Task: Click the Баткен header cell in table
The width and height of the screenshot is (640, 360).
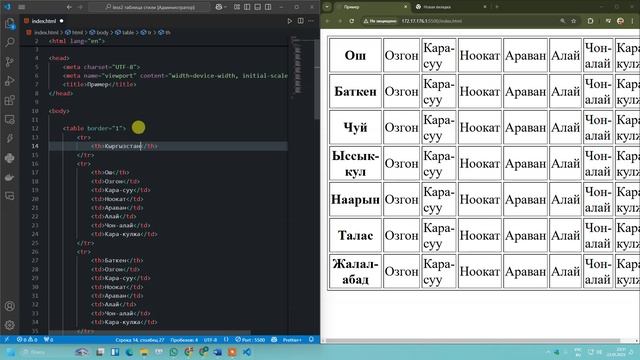Action: [x=355, y=91]
